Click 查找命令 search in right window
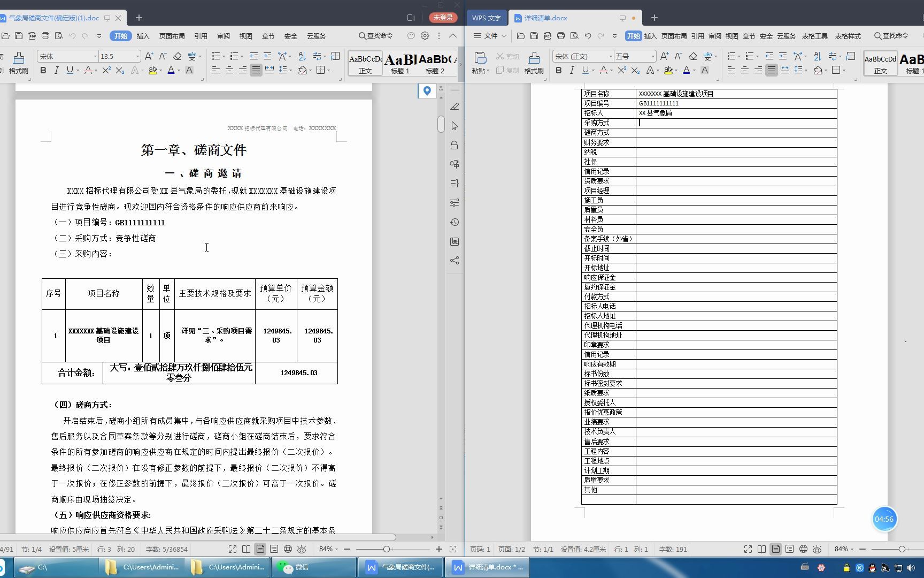 891,36
